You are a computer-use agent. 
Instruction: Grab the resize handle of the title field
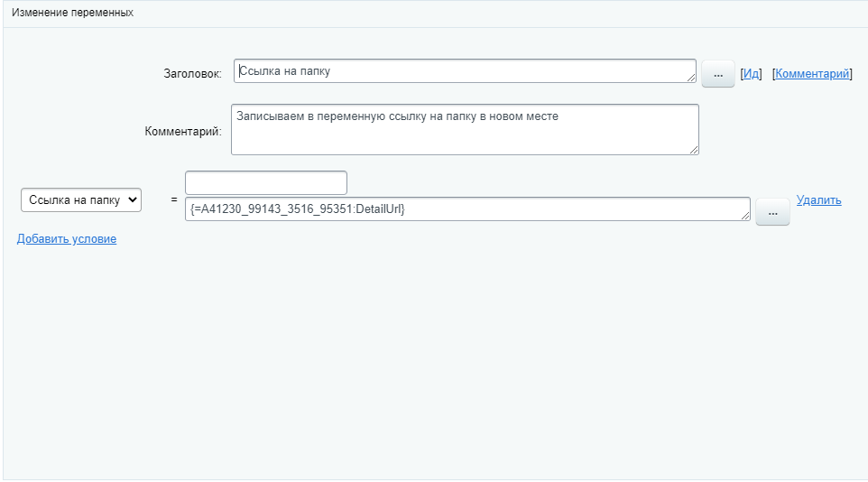[x=691, y=79]
